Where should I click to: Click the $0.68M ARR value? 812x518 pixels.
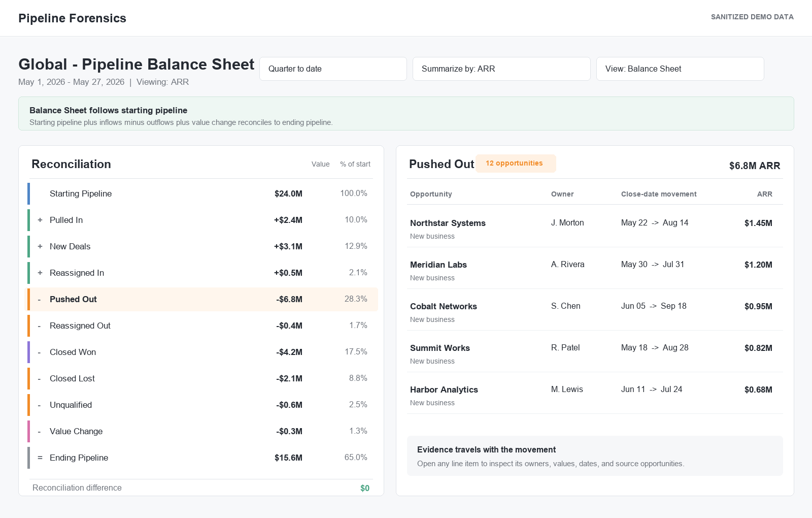coord(758,390)
